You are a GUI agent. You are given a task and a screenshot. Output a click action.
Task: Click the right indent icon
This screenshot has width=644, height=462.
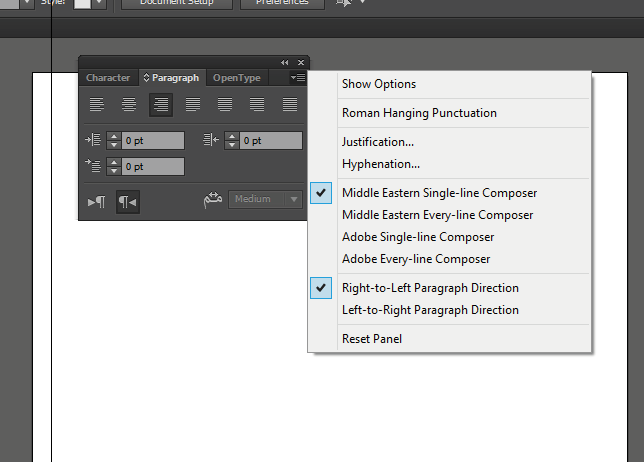pos(211,140)
